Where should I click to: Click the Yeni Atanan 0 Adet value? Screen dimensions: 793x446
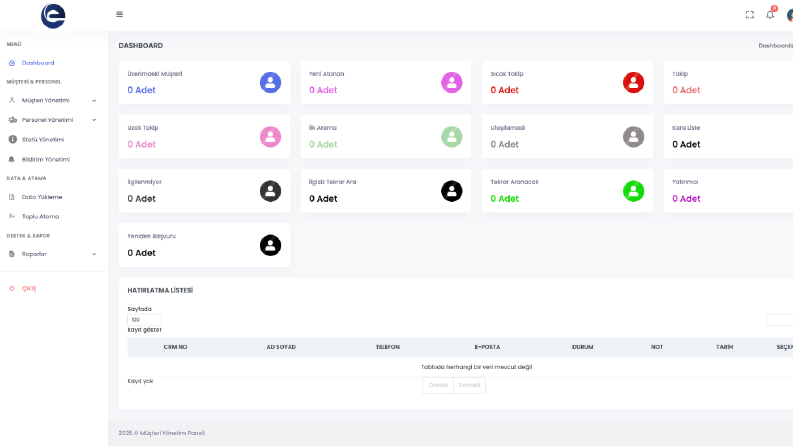point(323,90)
